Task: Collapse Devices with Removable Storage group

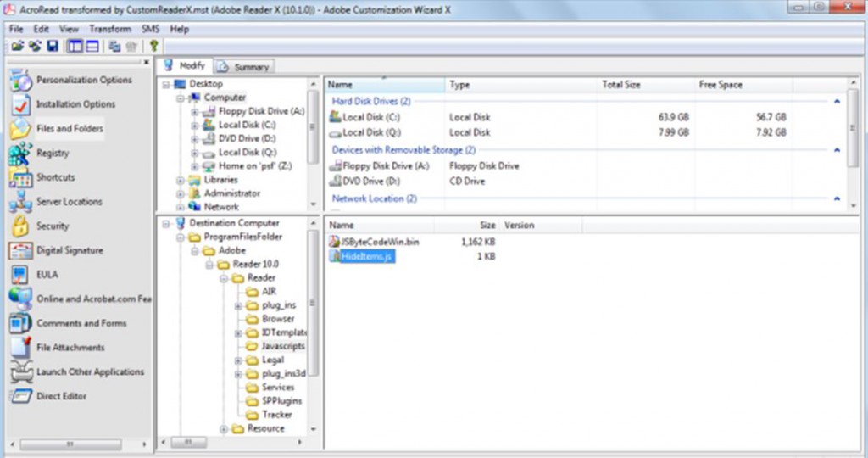Action: [x=837, y=150]
